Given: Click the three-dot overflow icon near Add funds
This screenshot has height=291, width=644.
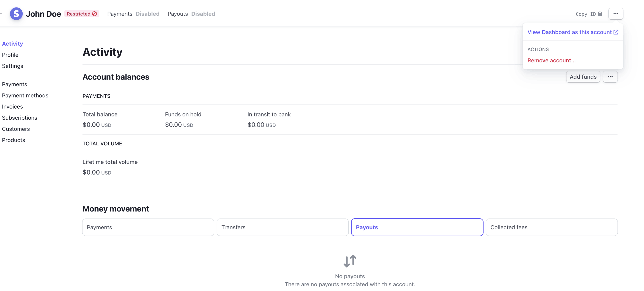Looking at the screenshot, I should 610,76.
